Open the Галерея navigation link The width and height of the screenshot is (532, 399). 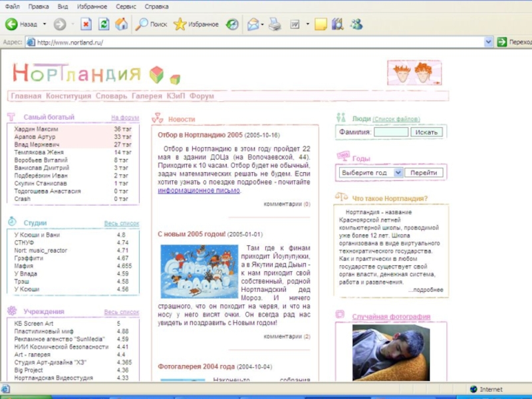point(146,96)
